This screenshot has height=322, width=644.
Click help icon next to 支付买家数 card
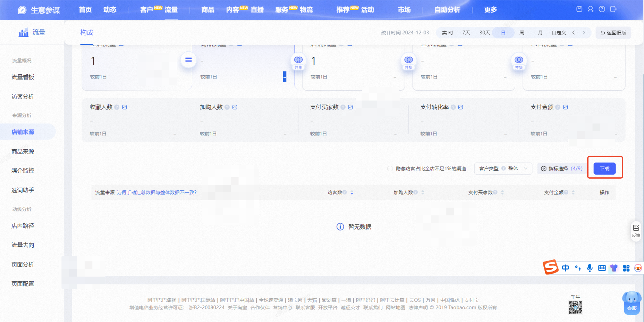(343, 107)
